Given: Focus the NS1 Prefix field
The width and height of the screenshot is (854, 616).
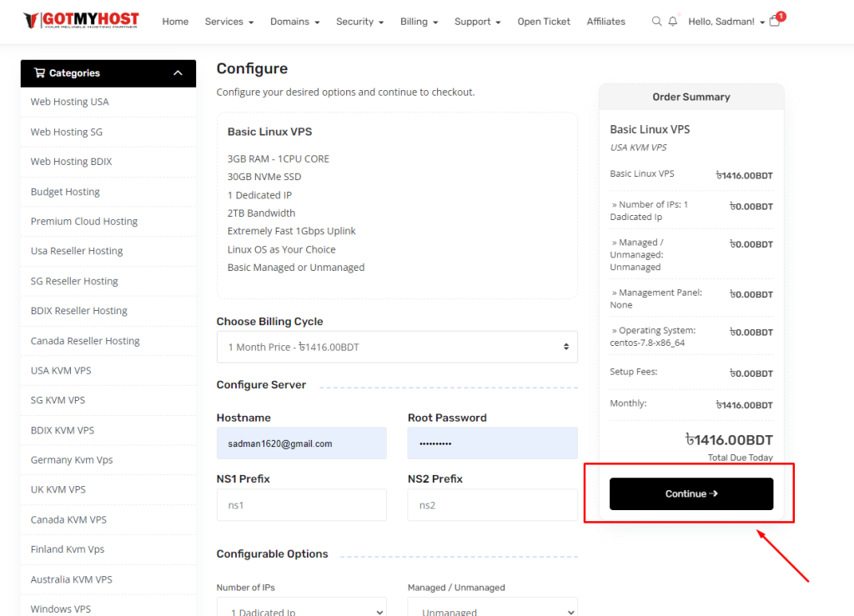Looking at the screenshot, I should [301, 505].
